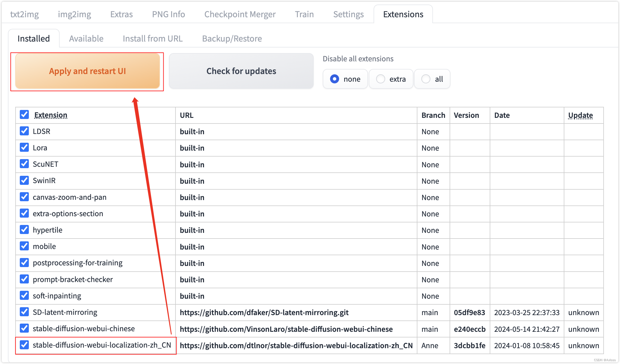Open Backup/Restore tab
620x364 pixels.
[x=232, y=38]
